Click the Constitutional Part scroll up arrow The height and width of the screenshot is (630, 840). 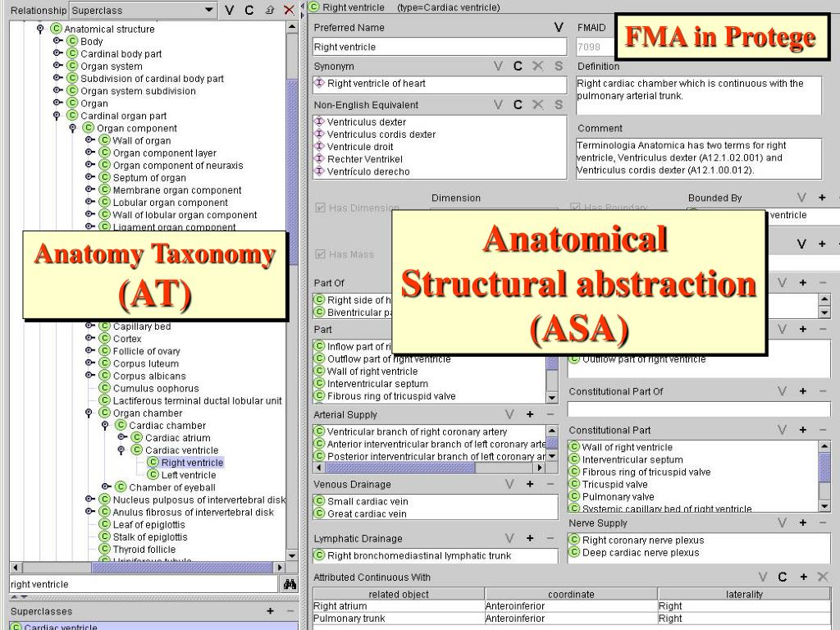click(x=824, y=445)
